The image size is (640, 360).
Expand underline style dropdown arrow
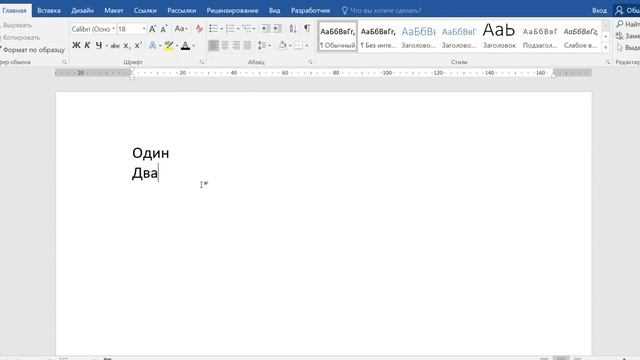point(107,46)
